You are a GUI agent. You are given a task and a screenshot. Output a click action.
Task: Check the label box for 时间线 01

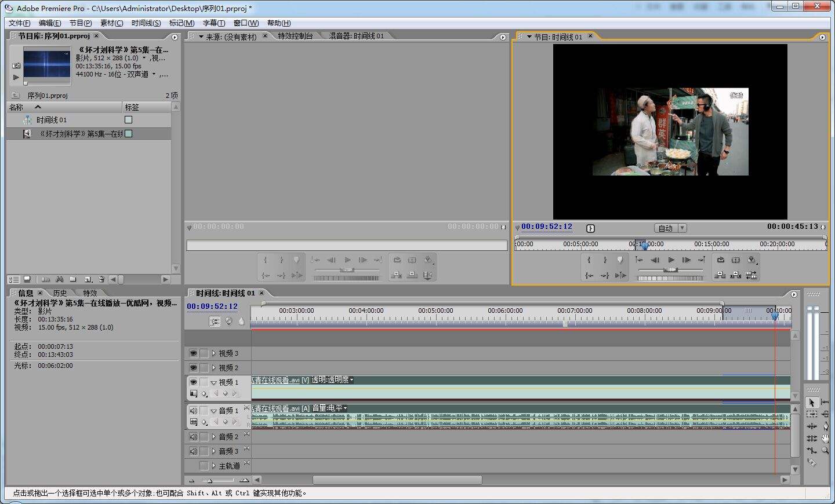[x=129, y=120]
